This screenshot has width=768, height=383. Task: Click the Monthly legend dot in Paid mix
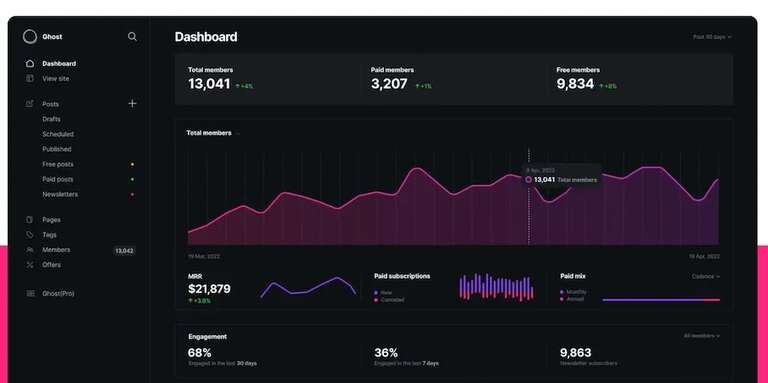click(x=562, y=292)
